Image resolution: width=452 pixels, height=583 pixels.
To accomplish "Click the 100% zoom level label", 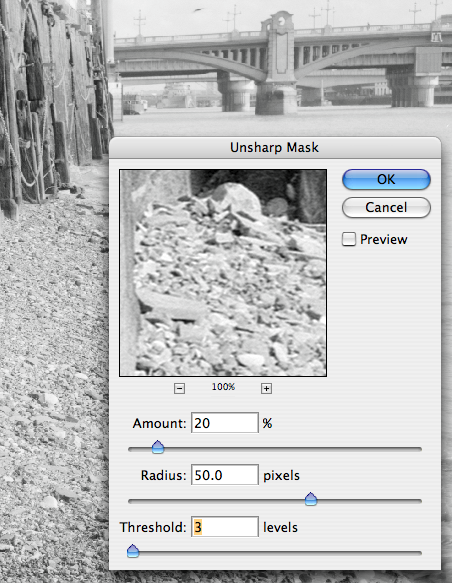I will click(x=223, y=387).
